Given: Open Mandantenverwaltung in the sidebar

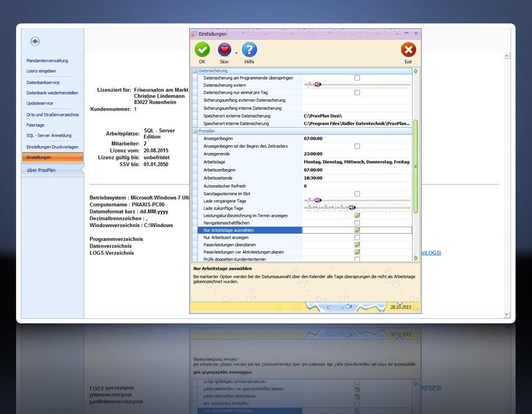Looking at the screenshot, I should tap(47, 61).
